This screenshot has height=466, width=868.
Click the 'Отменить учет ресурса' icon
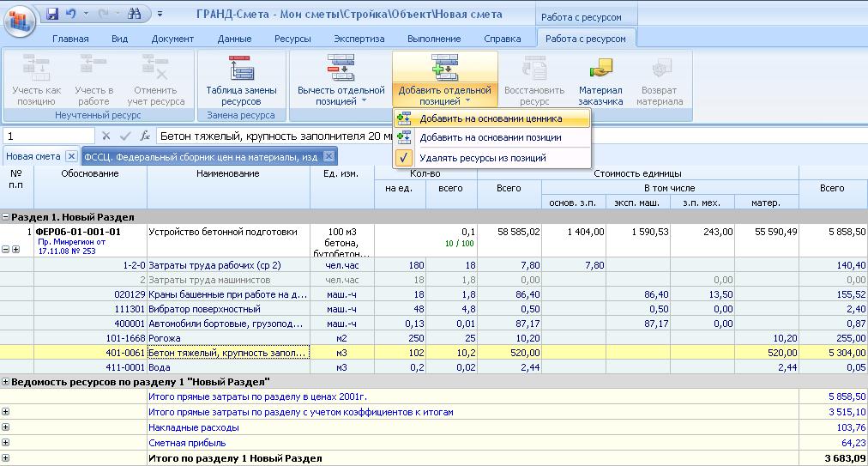pyautogui.click(x=155, y=66)
